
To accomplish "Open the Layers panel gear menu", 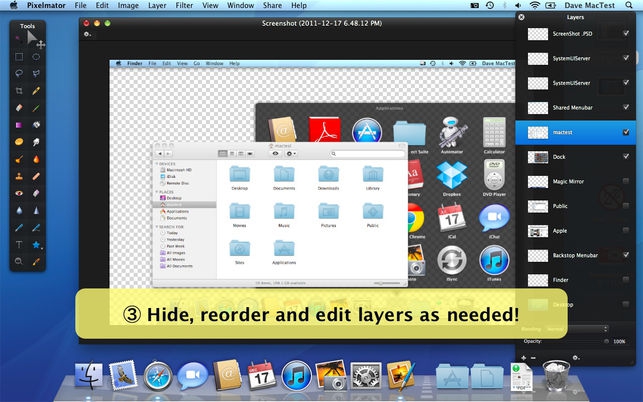I will (576, 358).
